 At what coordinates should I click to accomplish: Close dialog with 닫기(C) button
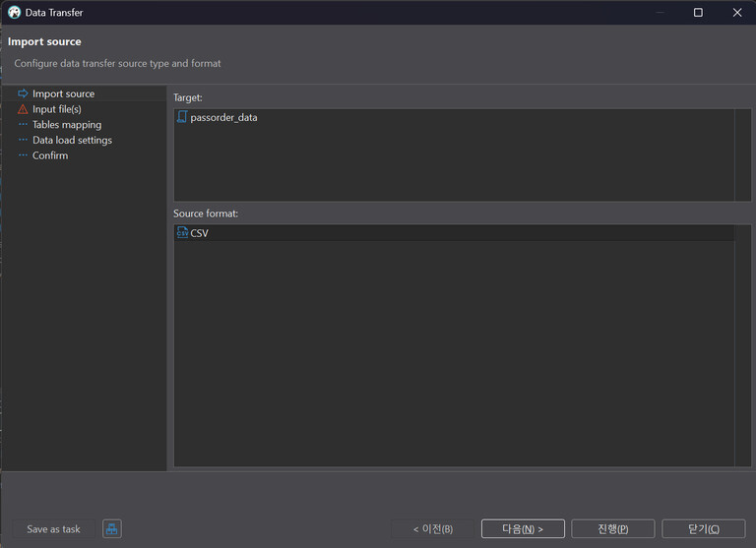coord(704,529)
